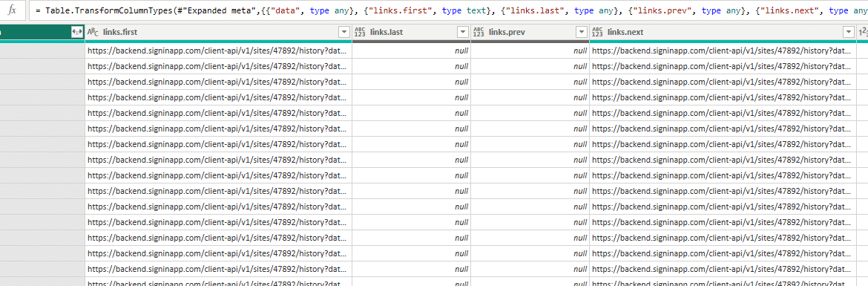Change data type via links.last ABC123 icon

pos(360,33)
